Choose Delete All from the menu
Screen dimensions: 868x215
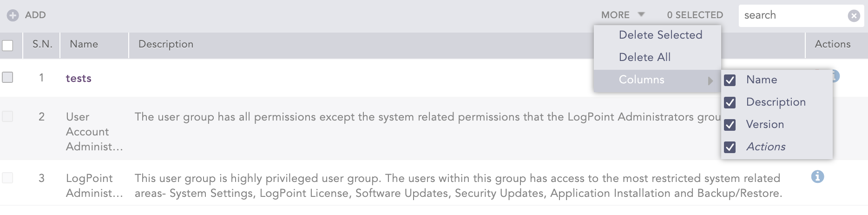click(x=644, y=57)
